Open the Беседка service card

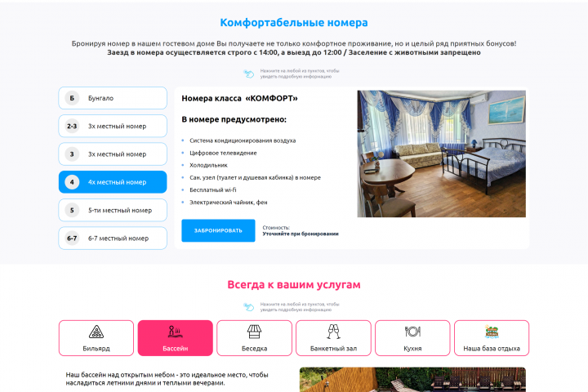(x=254, y=338)
